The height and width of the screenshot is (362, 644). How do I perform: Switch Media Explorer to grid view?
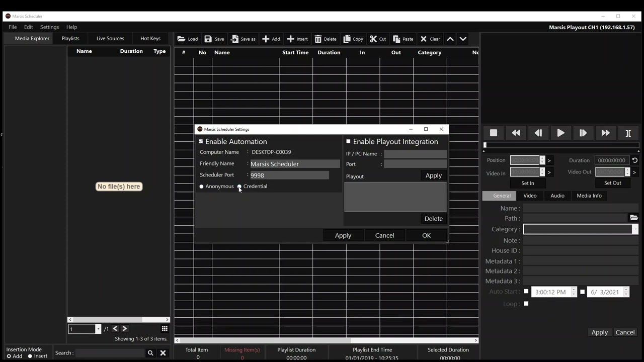click(x=165, y=329)
